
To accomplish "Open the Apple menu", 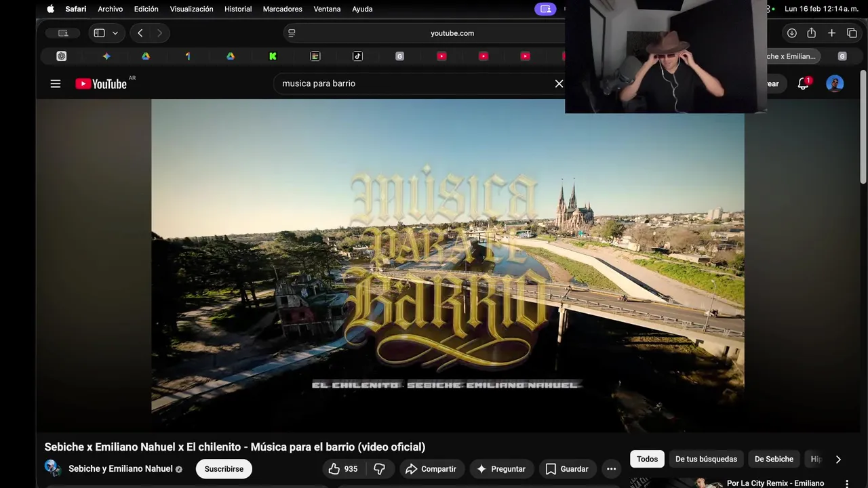I will [x=50, y=9].
